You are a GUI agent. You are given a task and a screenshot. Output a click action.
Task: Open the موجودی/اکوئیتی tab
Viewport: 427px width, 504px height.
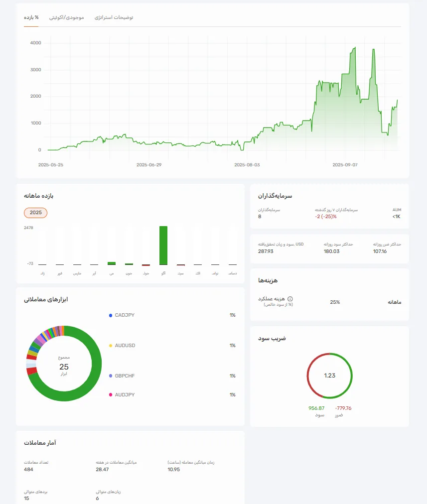[x=67, y=17]
